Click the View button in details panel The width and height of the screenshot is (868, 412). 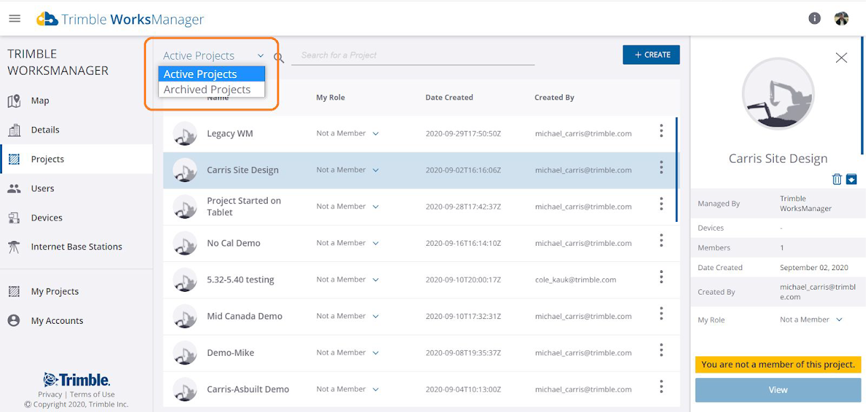778,390
